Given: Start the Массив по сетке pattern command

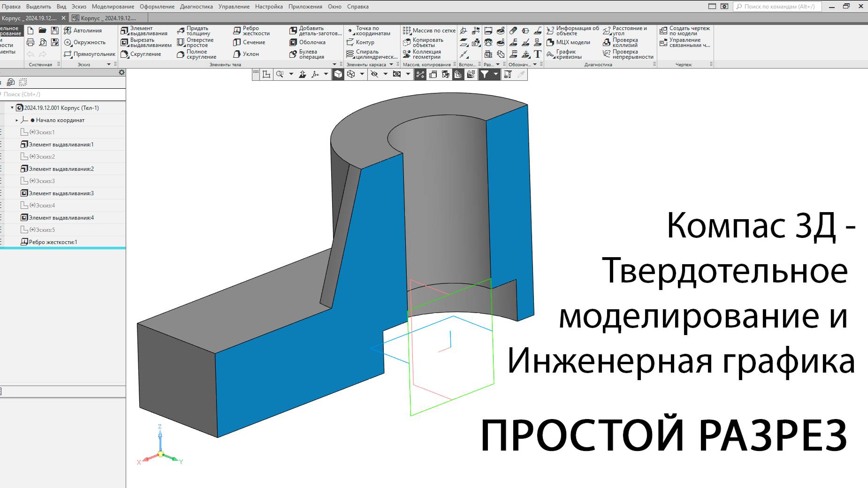Looking at the screenshot, I should [x=429, y=30].
